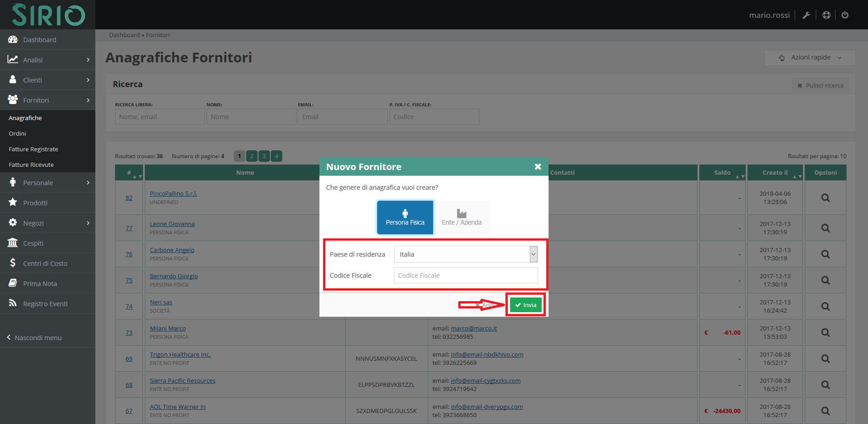This screenshot has height=424, width=868.
Task: Click the wrench settings icon in header
Action: (x=806, y=15)
